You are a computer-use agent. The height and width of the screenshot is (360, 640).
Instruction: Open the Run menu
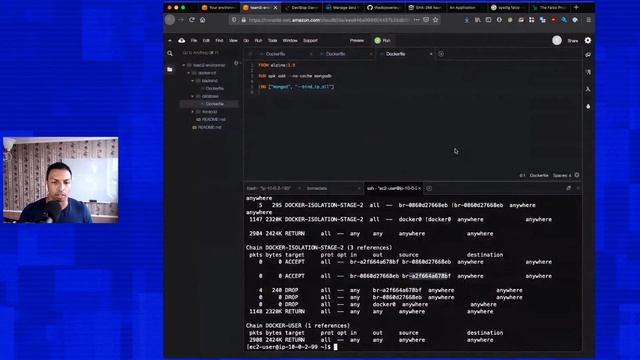(x=258, y=40)
